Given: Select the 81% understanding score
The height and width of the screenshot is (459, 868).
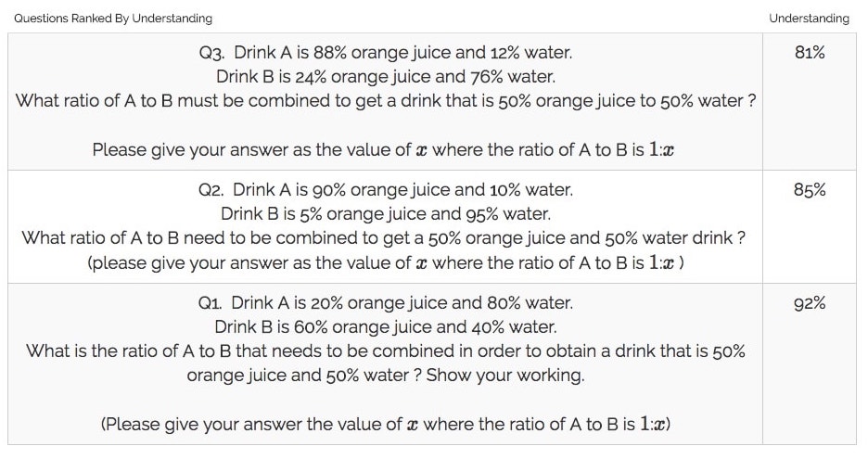Looking at the screenshot, I should pos(810,52).
